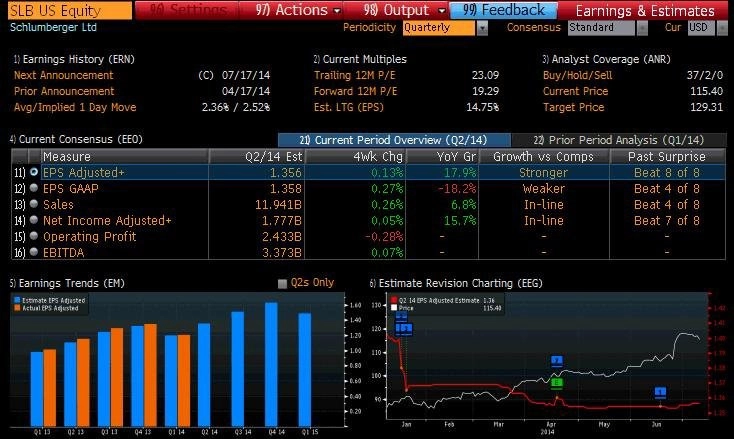
Task: Open Current Consensus (EEO) section
Action: click(76, 139)
